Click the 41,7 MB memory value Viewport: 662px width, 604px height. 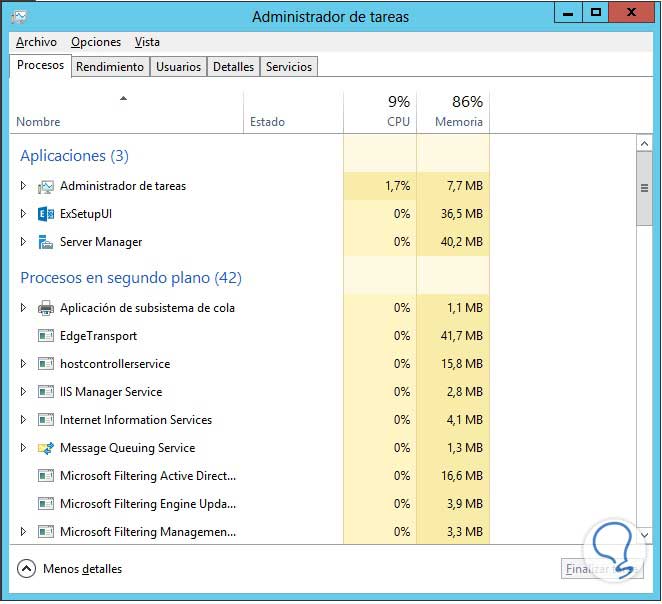click(461, 336)
